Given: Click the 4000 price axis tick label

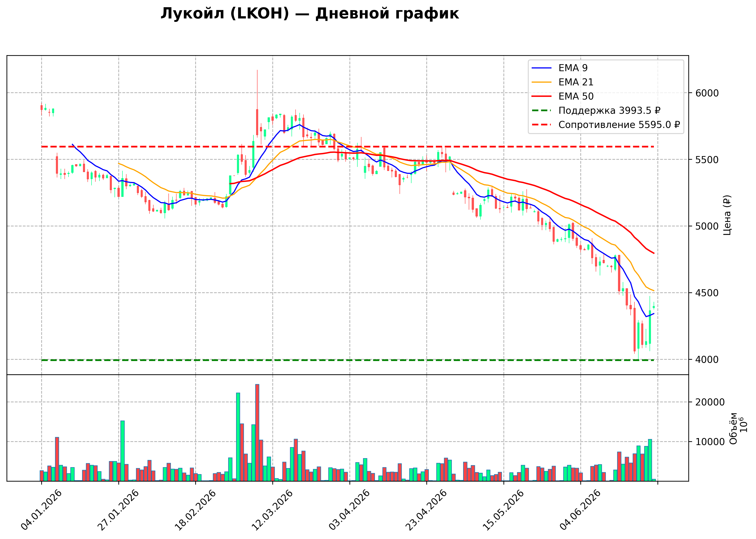Looking at the screenshot, I should 707,359.
